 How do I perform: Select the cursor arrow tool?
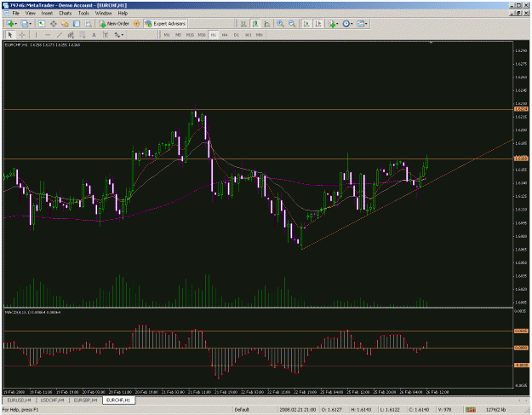pos(10,35)
